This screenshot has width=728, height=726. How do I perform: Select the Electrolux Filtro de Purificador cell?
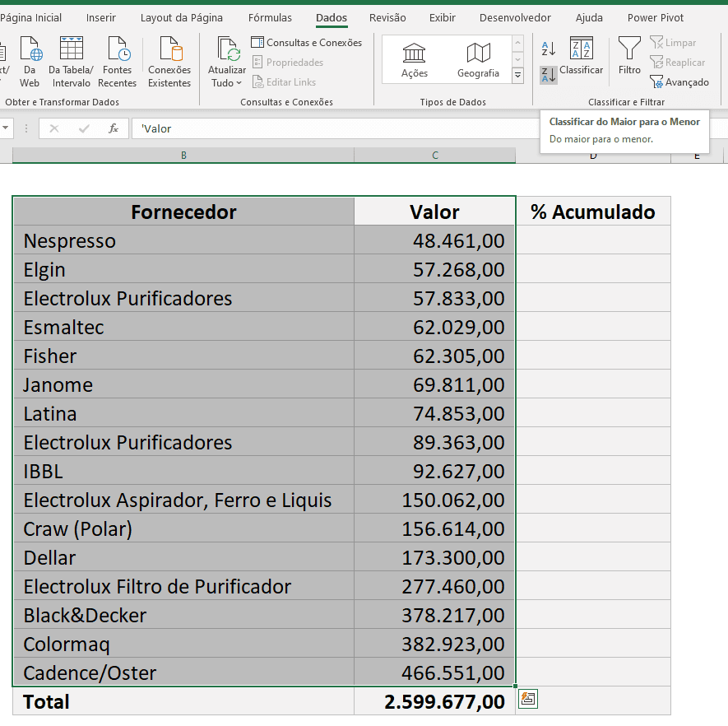click(x=184, y=586)
